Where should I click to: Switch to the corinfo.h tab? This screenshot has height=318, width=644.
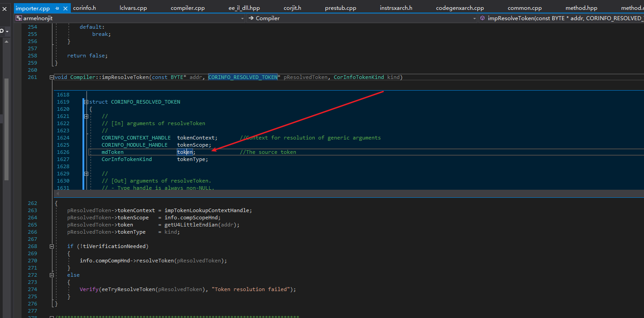(x=84, y=8)
